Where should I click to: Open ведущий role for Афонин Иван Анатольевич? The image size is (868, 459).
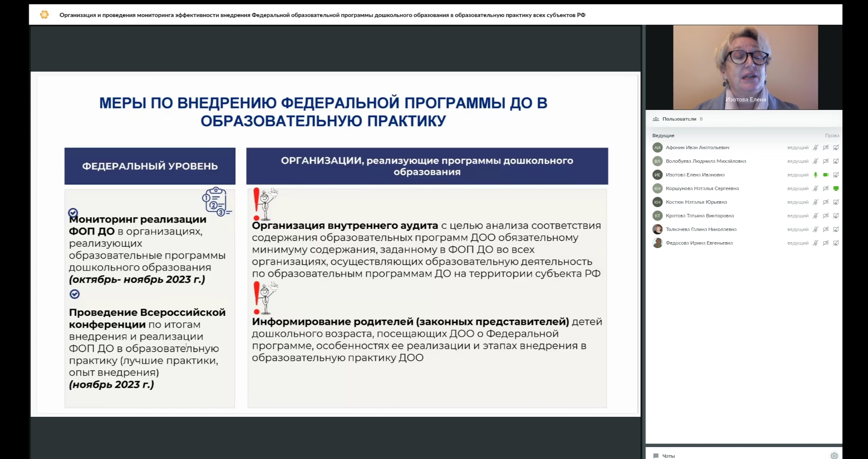[797, 147]
